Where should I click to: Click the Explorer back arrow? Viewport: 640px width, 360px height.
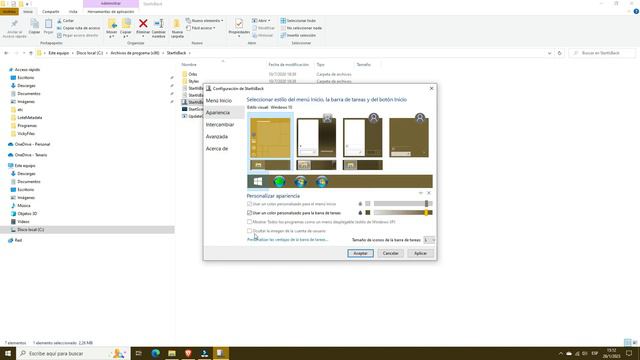tap(6, 53)
